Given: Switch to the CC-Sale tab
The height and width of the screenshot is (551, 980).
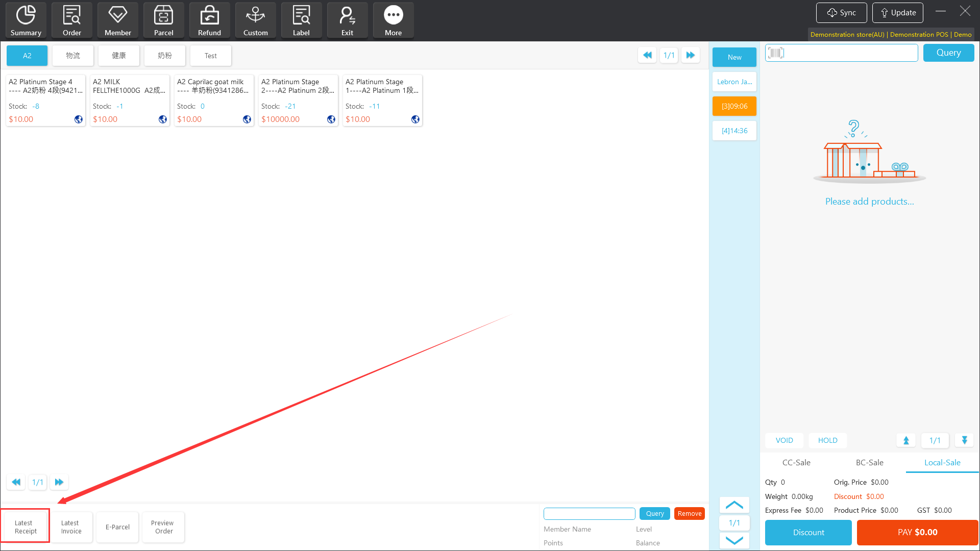Looking at the screenshot, I should click(x=796, y=462).
